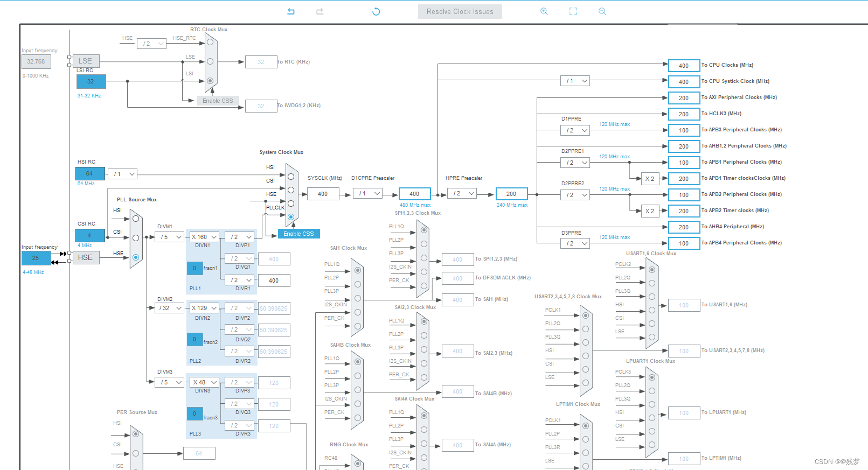Open the D1CPRE Prescaler /1 dropdown

[x=367, y=193]
